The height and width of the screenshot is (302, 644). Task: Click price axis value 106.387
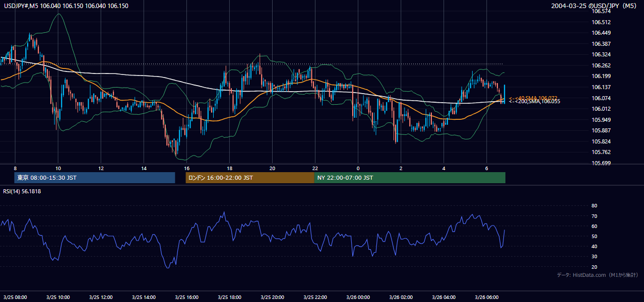coord(602,44)
